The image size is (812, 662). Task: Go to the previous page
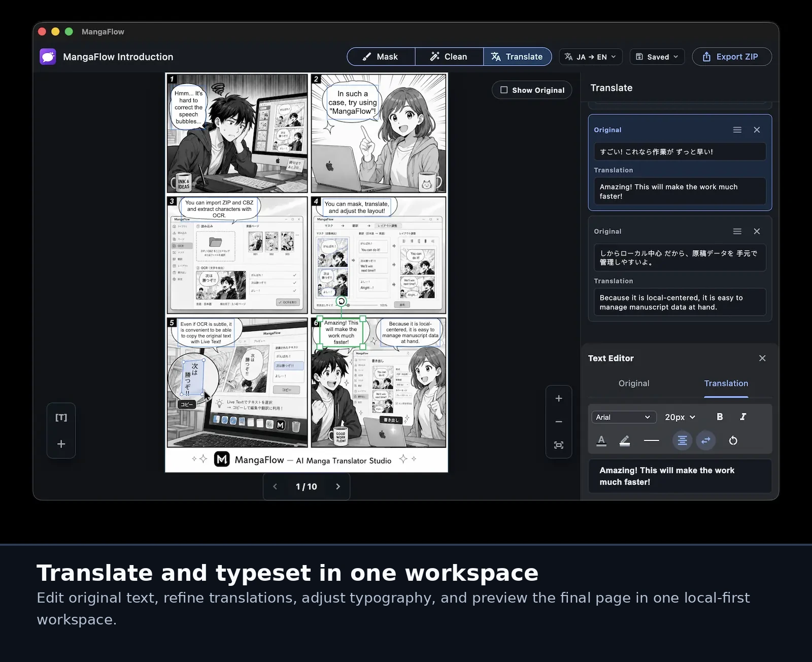click(275, 486)
